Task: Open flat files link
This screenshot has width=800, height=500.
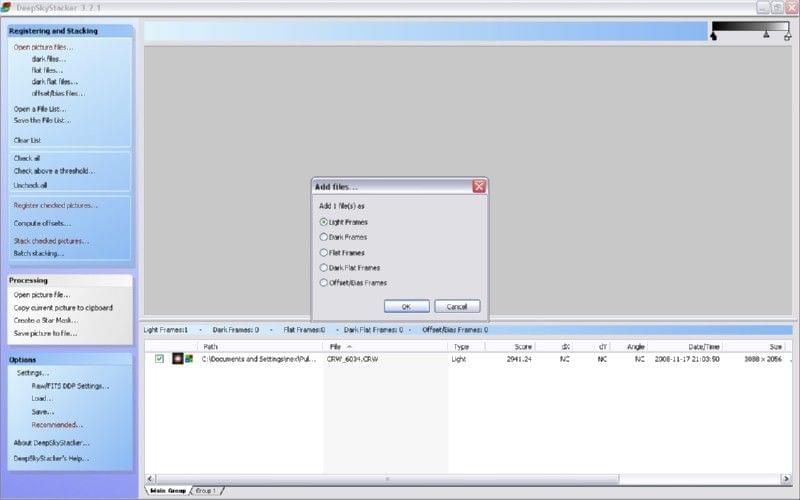Action: [x=47, y=70]
